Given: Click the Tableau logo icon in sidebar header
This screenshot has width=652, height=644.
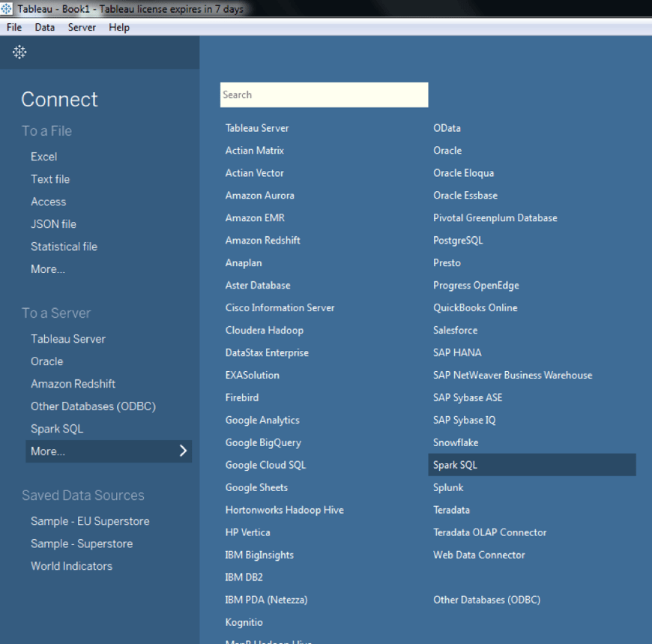Looking at the screenshot, I should click(19, 52).
